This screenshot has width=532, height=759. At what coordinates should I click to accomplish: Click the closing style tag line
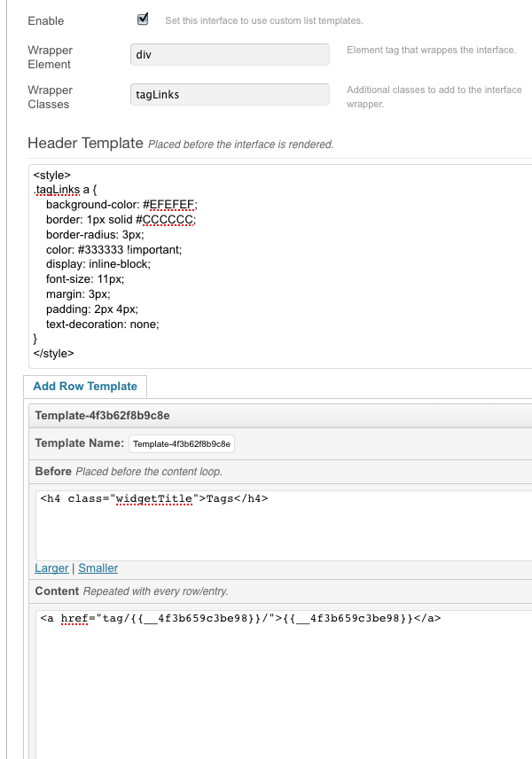coord(54,354)
